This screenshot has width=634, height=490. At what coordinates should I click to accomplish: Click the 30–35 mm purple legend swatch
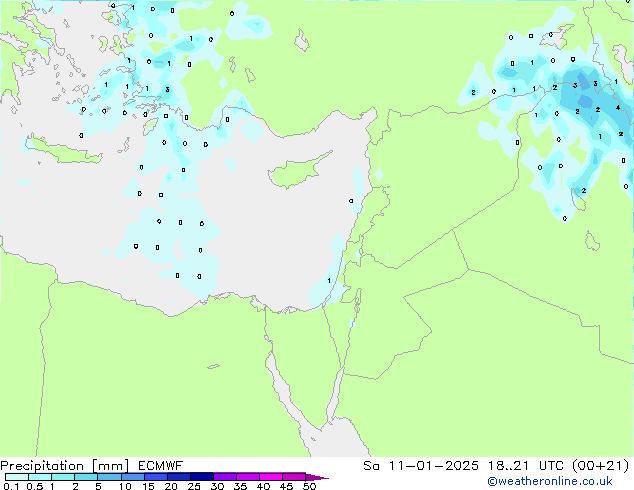[x=225, y=477]
